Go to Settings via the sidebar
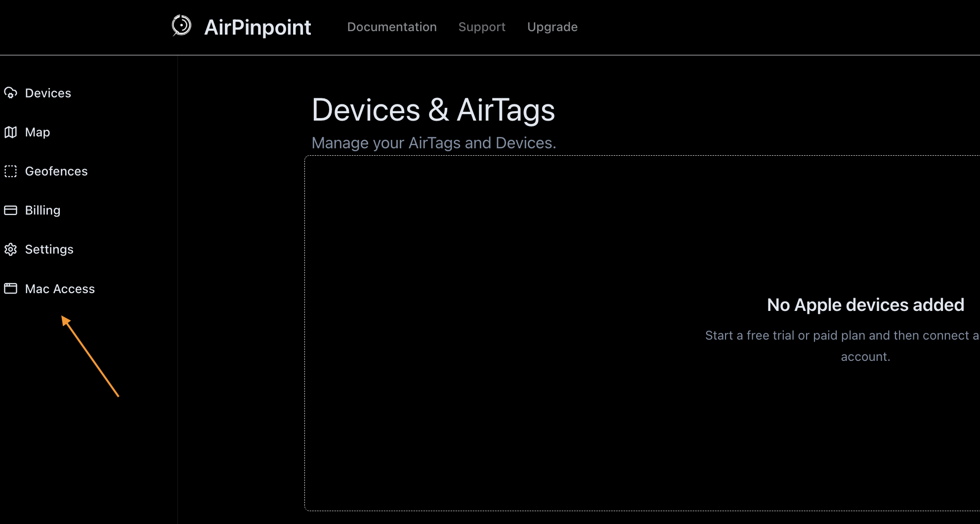This screenshot has height=524, width=980. point(49,249)
